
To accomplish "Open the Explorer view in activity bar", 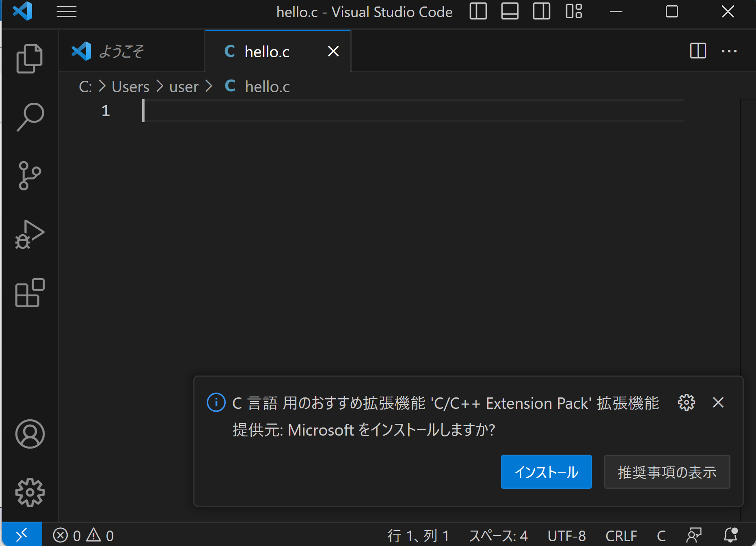I will [29, 59].
